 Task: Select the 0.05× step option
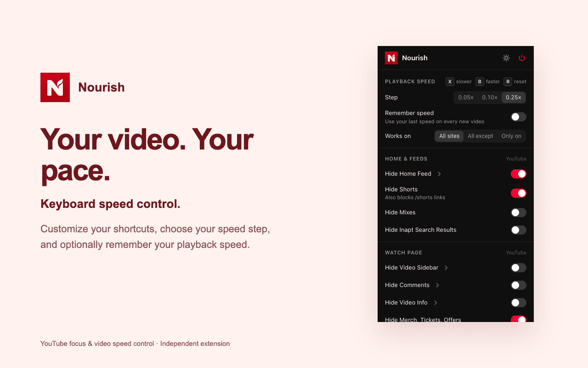466,98
